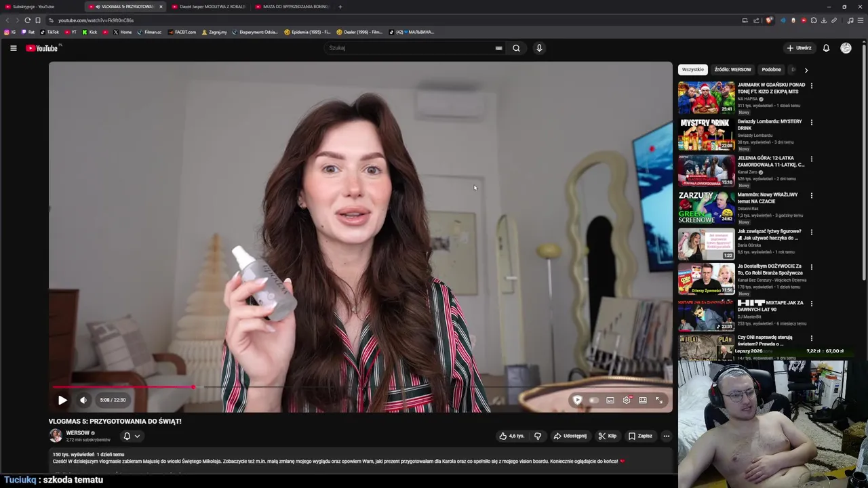868x488 pixels.
Task: Click the search magnifier button
Action: [516, 48]
